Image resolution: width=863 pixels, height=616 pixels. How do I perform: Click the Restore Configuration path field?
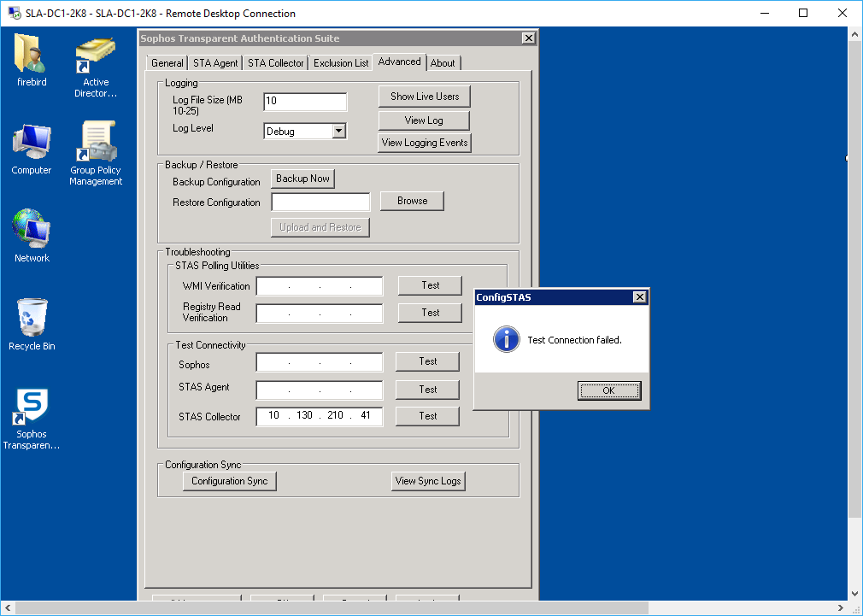click(321, 202)
